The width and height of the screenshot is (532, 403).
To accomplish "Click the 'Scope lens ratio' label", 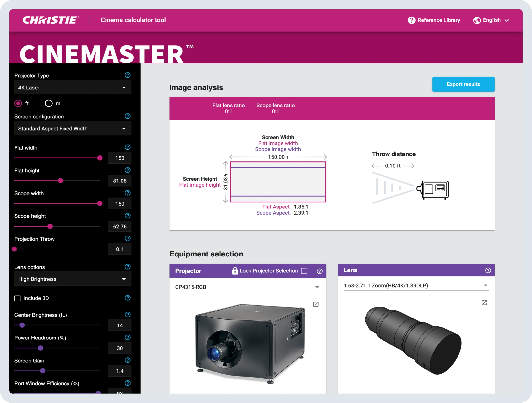I will tap(275, 105).
